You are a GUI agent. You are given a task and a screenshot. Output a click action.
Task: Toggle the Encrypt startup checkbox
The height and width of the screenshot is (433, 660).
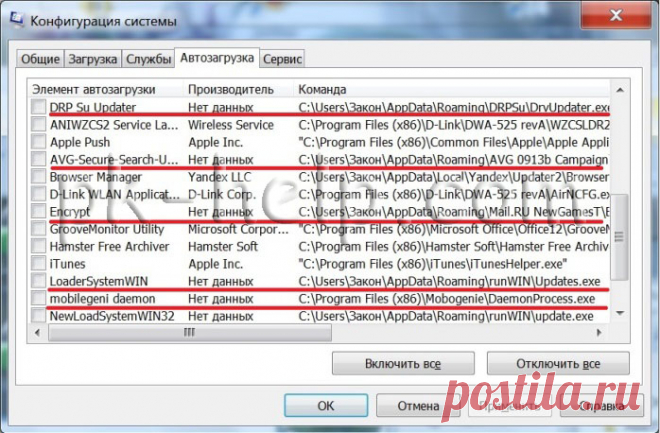click(38, 211)
